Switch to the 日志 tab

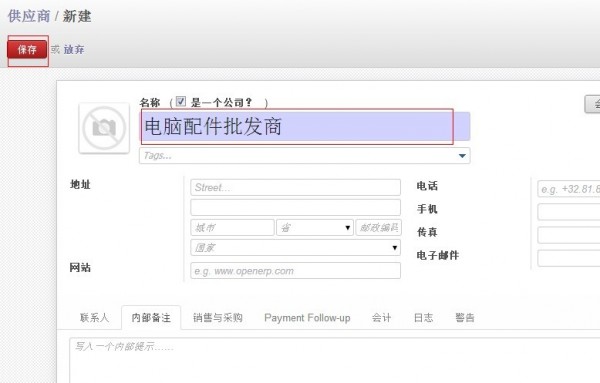tap(423, 318)
